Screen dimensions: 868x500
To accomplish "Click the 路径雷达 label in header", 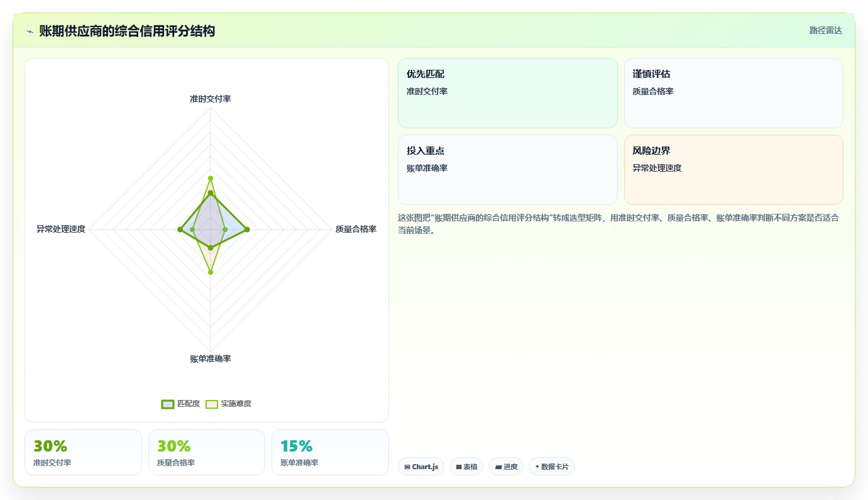I will pyautogui.click(x=825, y=30).
